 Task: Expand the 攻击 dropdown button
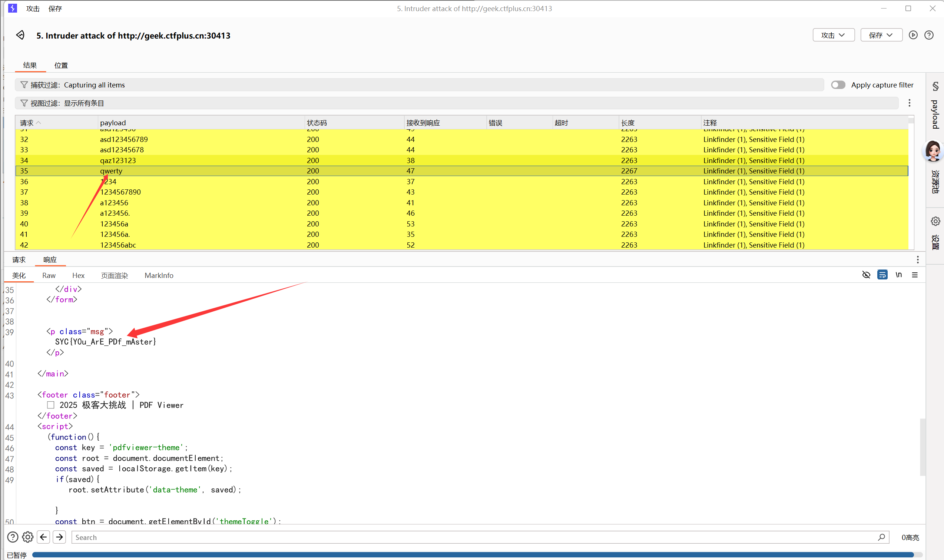(x=833, y=35)
